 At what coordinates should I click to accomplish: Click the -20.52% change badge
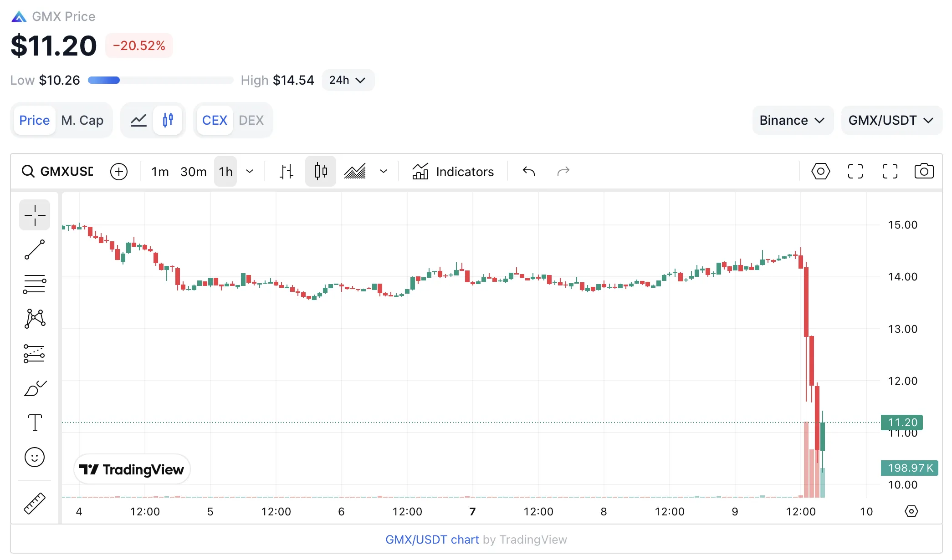click(x=139, y=46)
